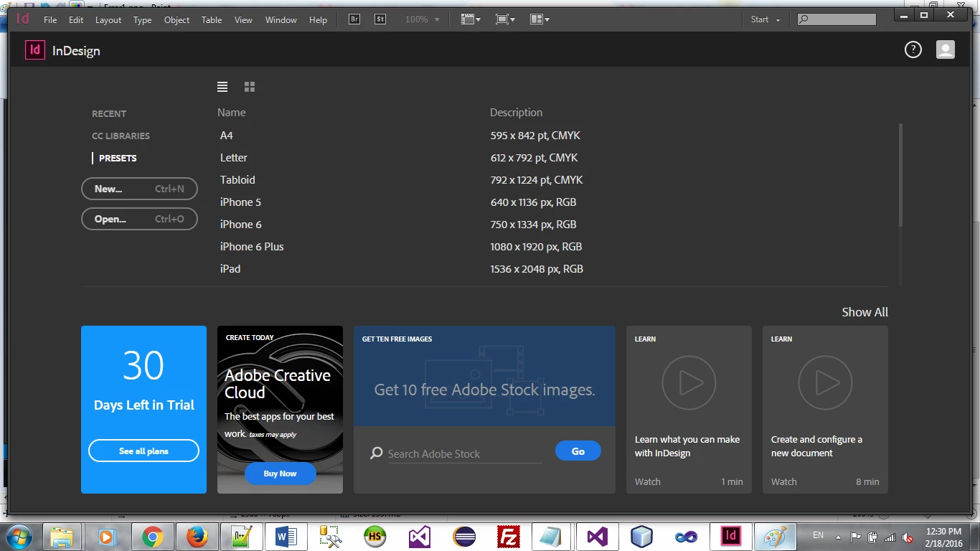Open Eclipse from the taskbar
Image resolution: width=980 pixels, height=551 pixels.
pos(463,537)
